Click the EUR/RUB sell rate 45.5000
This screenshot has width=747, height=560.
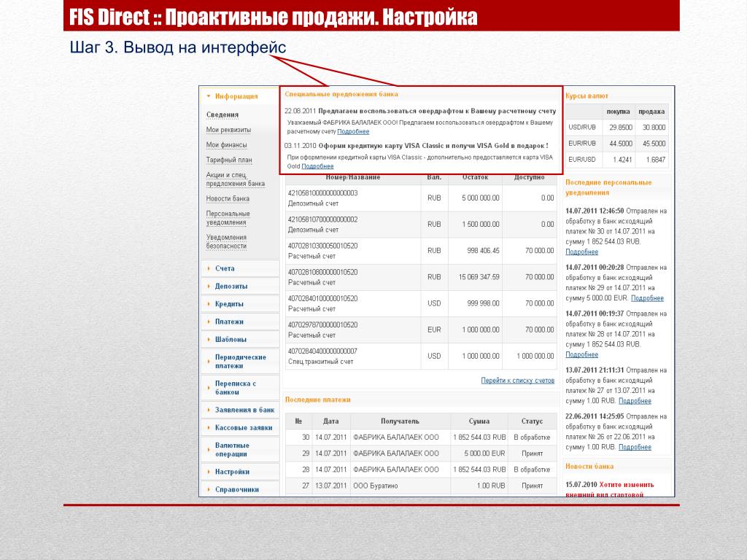click(x=654, y=144)
